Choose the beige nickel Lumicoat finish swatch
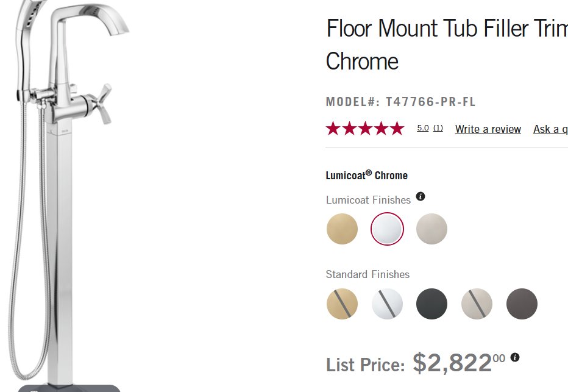The image size is (568, 392). pyautogui.click(x=432, y=229)
